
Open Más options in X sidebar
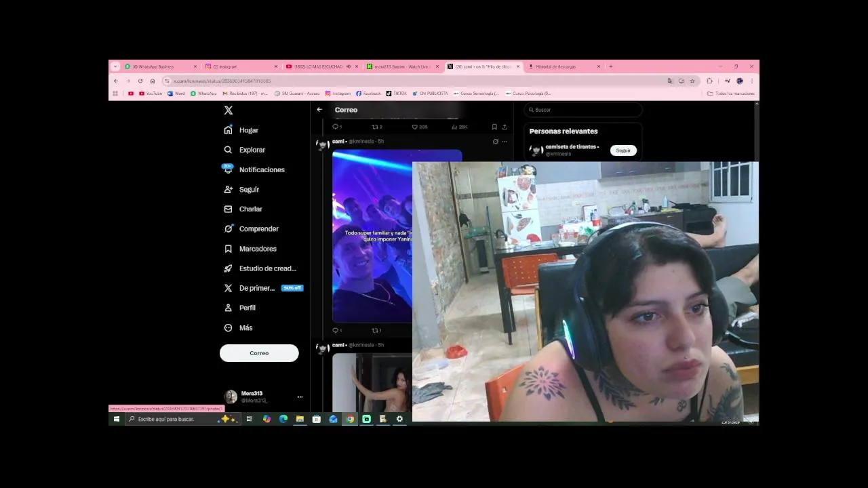(x=238, y=328)
